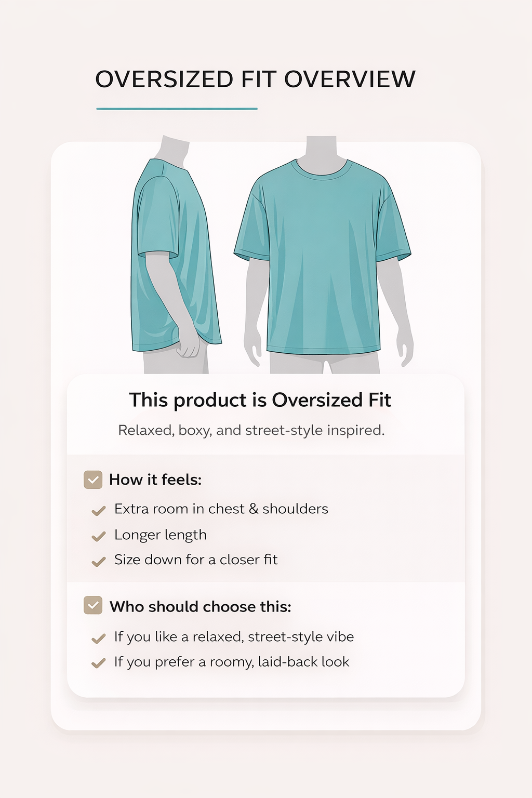532x798 pixels.
Task: Select the "Extra room in chest & shoulders" text
Action: (221, 509)
